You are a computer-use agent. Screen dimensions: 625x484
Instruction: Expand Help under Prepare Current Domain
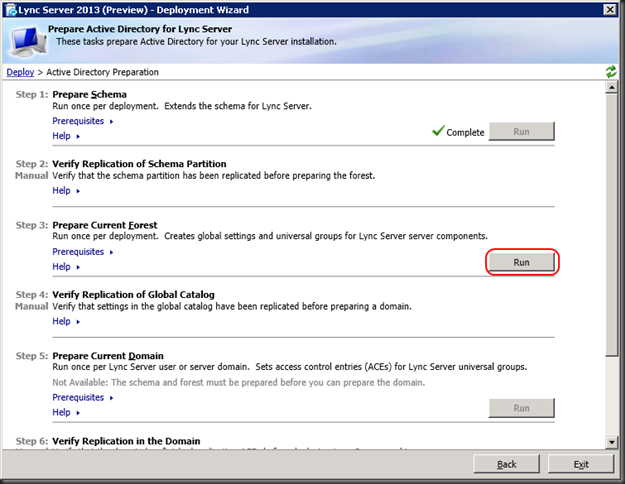(66, 412)
